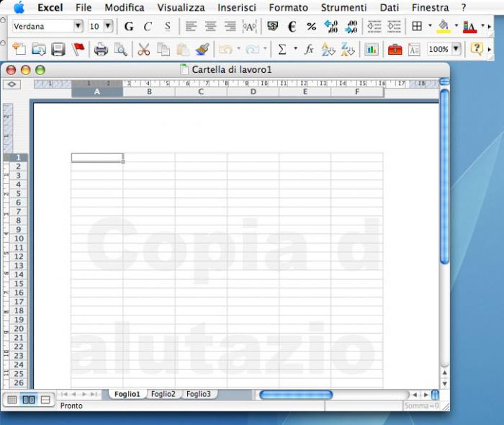Viewport: 504px width, 425px height.
Task: Print the worksheet
Action: point(101,49)
